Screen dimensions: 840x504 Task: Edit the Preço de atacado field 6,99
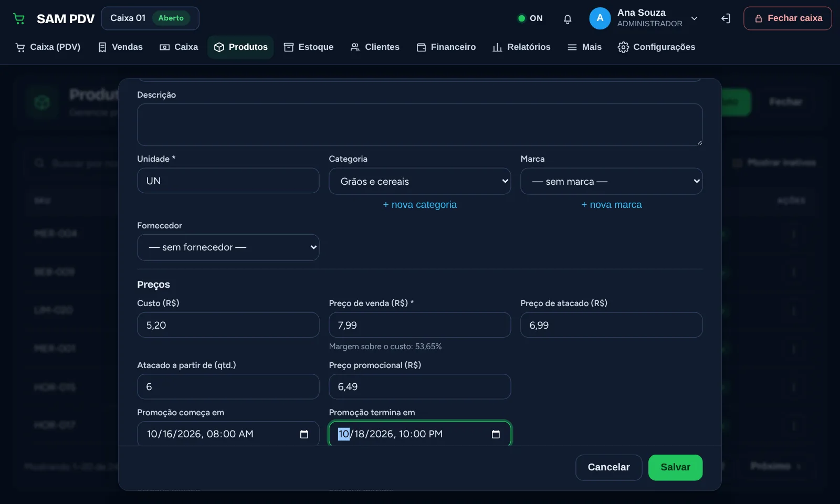(x=611, y=325)
